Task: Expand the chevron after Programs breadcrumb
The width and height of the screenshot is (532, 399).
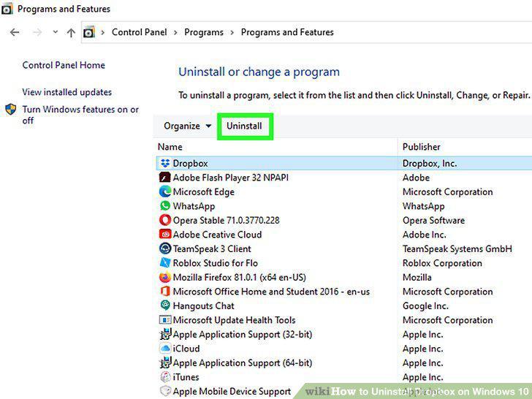Action: pyautogui.click(x=232, y=33)
